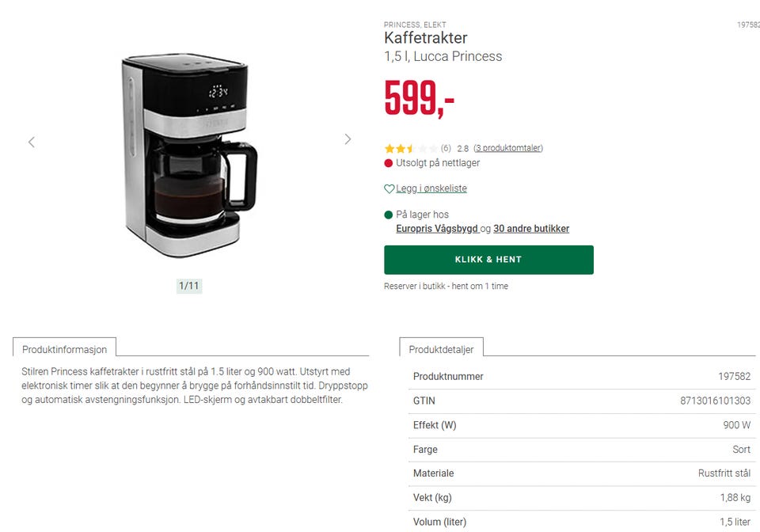Open Europris Vågsbygd store link

(437, 229)
